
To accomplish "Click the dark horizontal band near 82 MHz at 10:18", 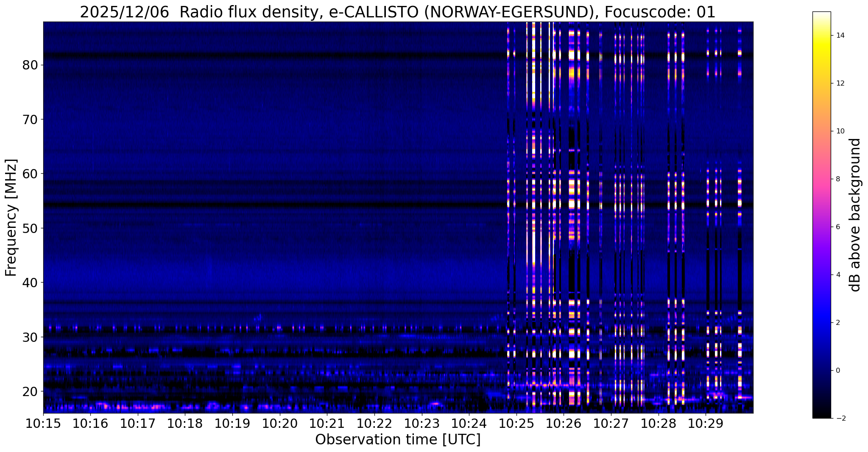I will pyautogui.click(x=185, y=55).
